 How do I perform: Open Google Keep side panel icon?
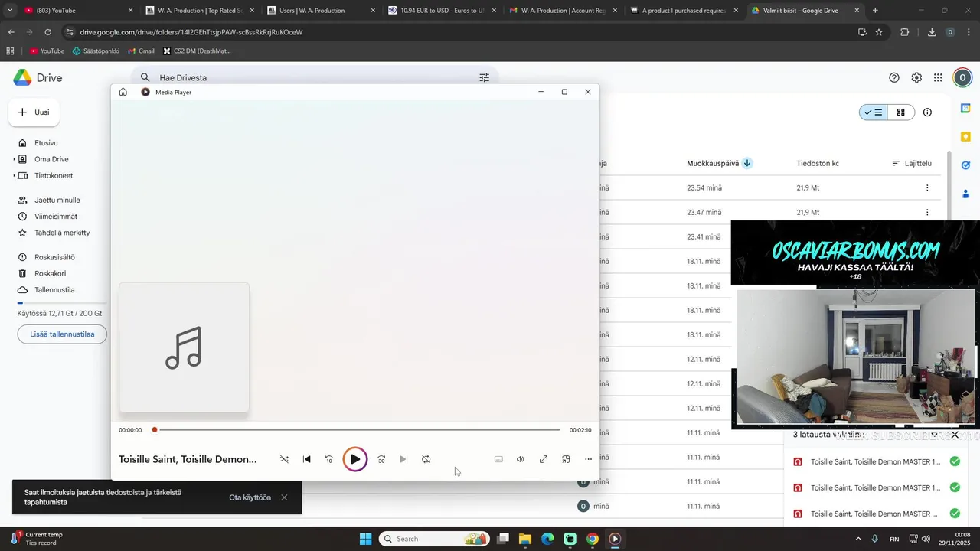(965, 137)
